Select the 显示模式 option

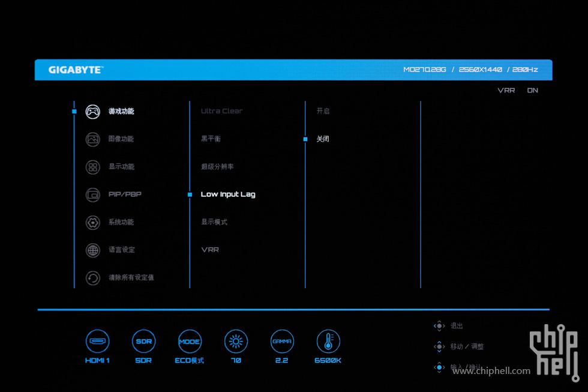tap(214, 223)
